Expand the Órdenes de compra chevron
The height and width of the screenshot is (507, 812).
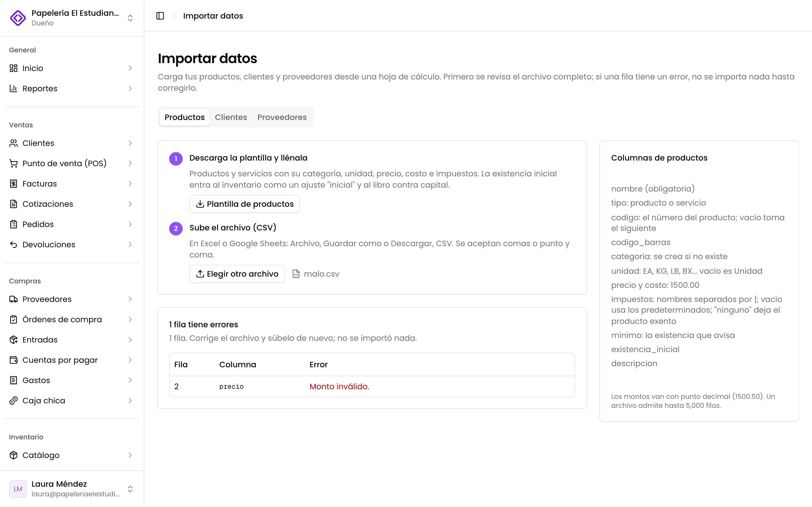pyautogui.click(x=130, y=319)
